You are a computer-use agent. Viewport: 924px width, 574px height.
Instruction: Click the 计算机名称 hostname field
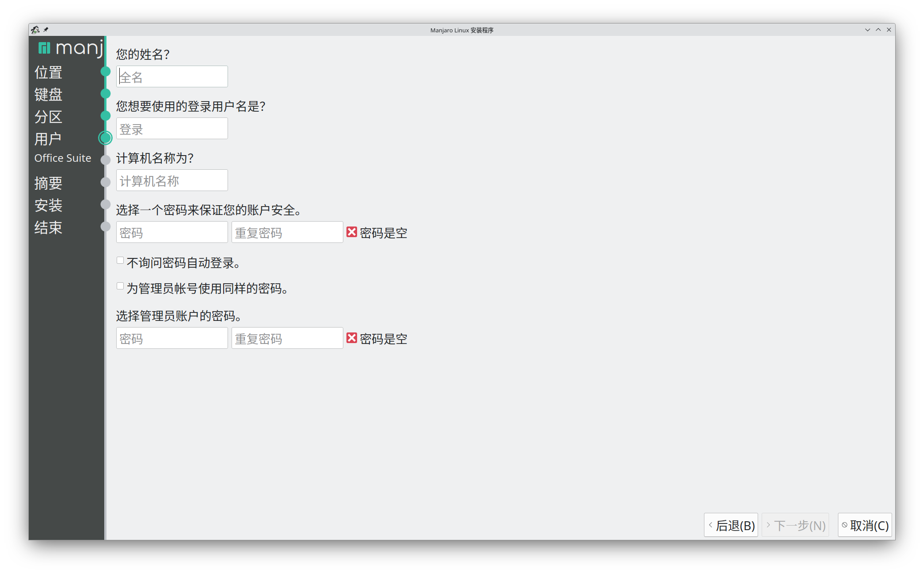coord(172,181)
